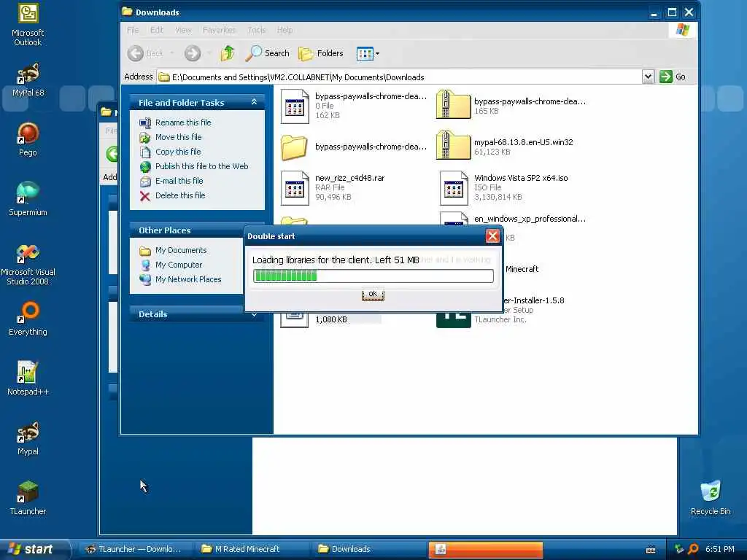Screen dimensions: 747x560
Task: Open the Search pane
Action: coord(267,53)
